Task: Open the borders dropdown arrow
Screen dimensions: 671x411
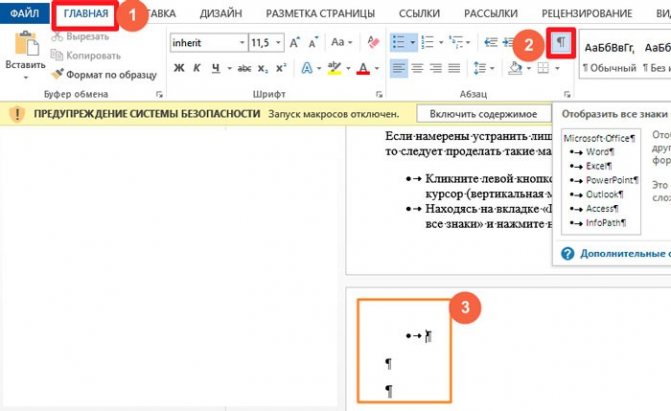Action: click(x=557, y=68)
